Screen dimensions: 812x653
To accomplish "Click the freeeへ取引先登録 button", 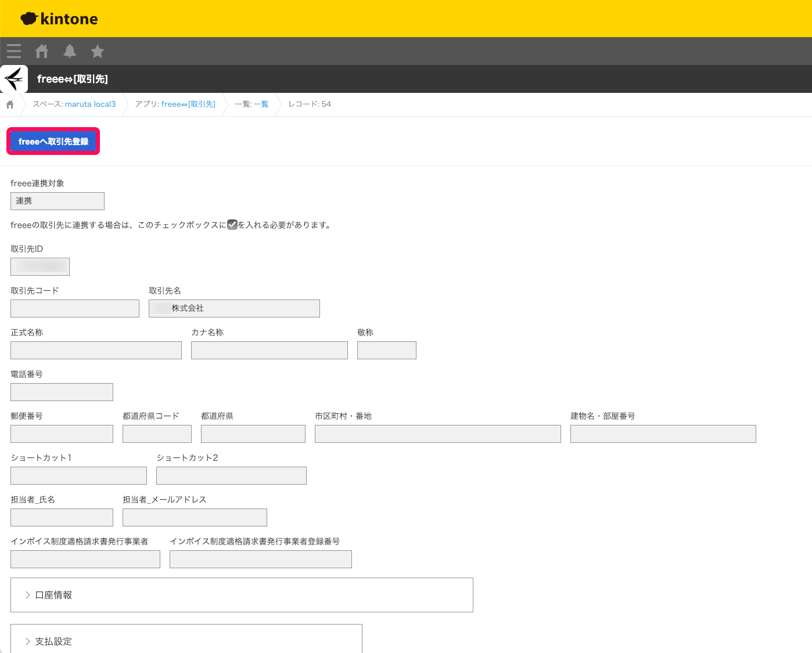I will pos(53,141).
